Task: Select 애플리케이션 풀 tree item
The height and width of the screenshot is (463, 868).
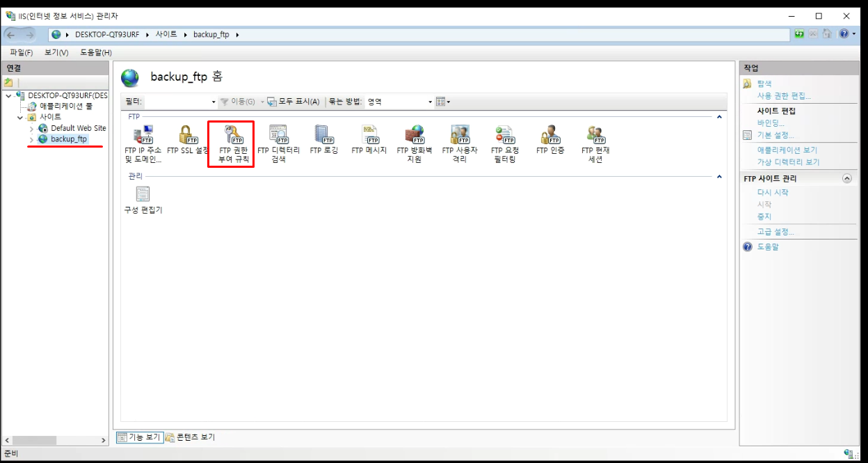Action: 65,106
